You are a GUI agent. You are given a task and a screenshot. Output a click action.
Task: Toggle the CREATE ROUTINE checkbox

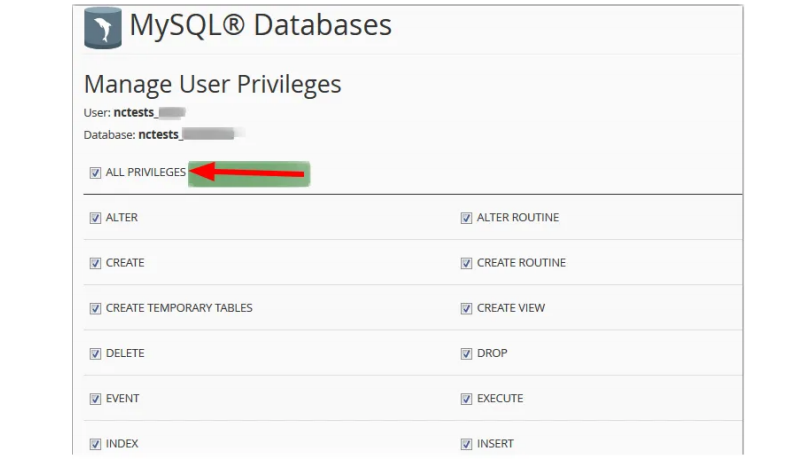click(466, 263)
